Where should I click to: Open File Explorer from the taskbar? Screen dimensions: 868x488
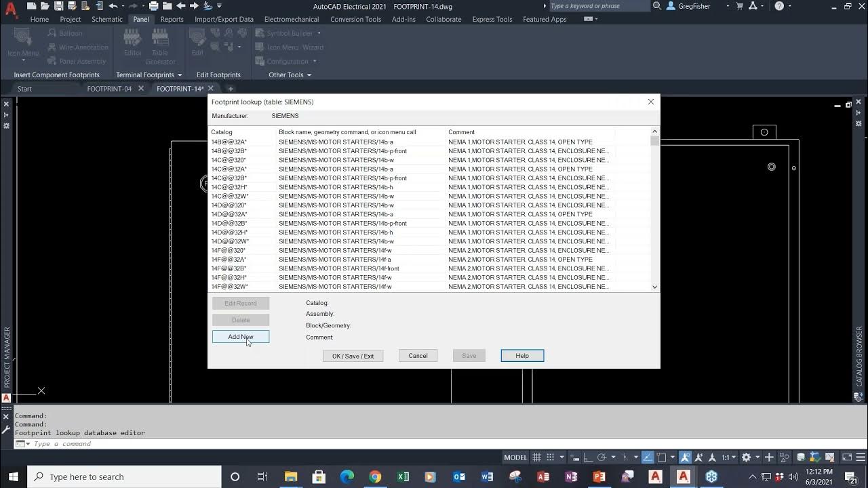pyautogui.click(x=291, y=476)
